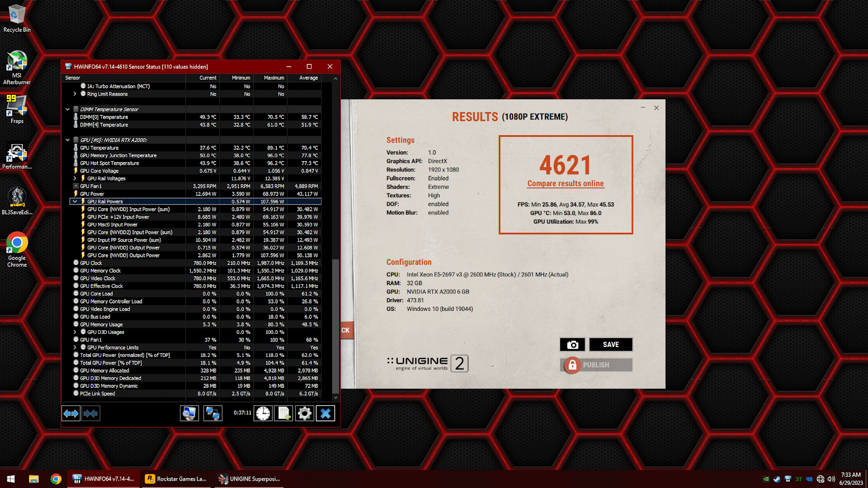Click the Average column header
The image size is (868, 488).
click(x=304, y=78)
